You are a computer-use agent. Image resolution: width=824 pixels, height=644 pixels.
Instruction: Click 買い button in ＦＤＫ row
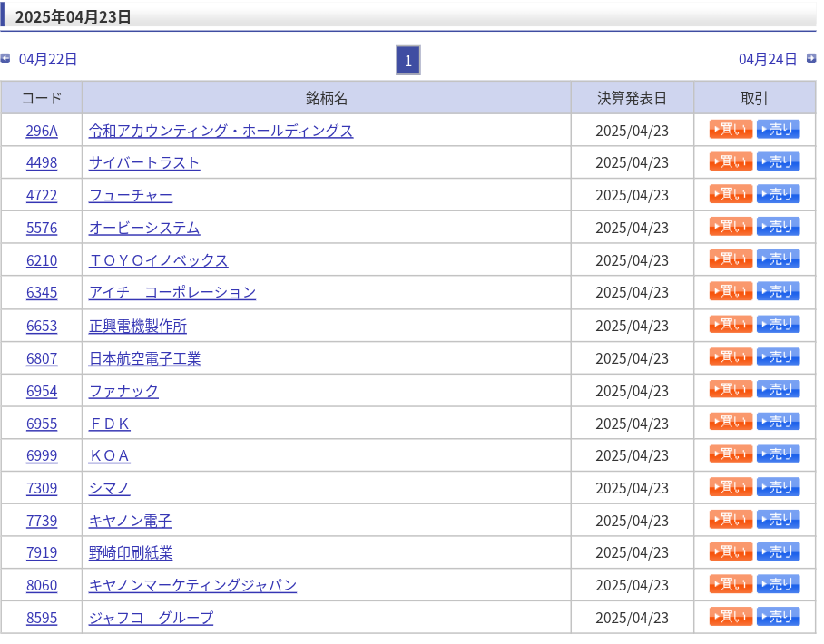[731, 422]
